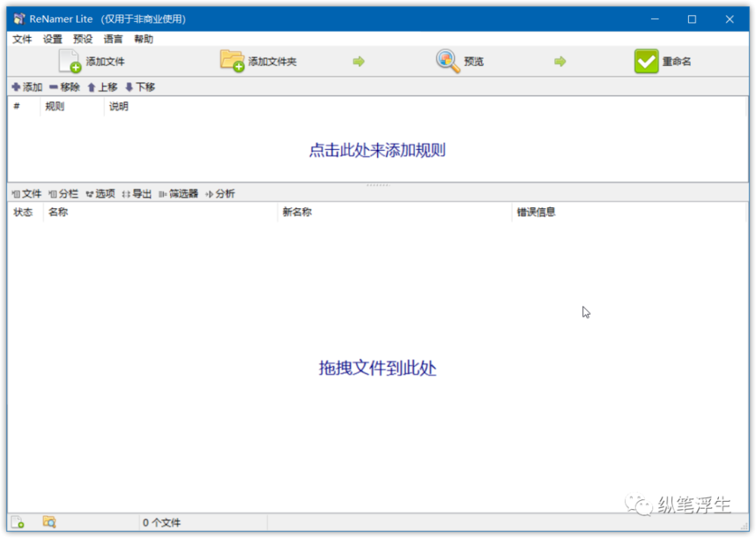Click the add-file icon in the status bar
The image size is (756, 538).
pos(18,522)
